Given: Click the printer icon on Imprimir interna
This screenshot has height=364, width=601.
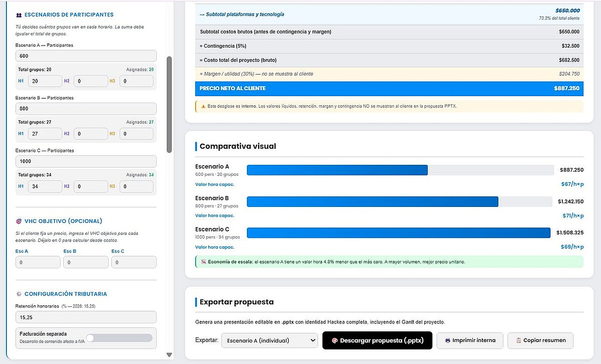Looking at the screenshot, I should point(448,340).
